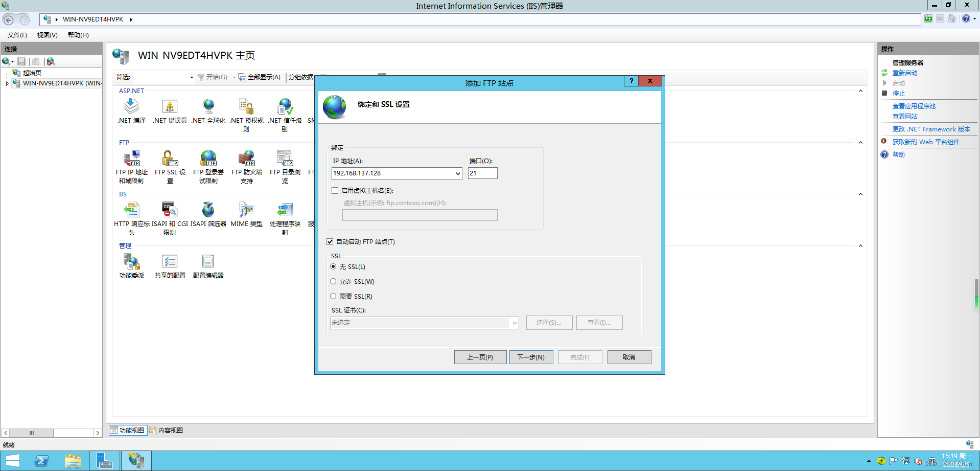Screen dimensions: 980x471
Task: Select 无 SSL radio option
Action: 333,267
